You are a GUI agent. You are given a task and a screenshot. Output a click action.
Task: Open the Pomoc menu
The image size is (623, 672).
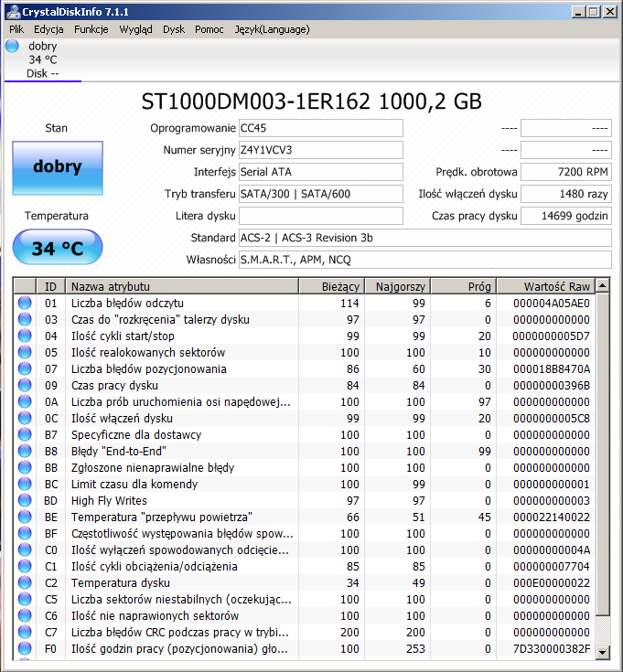(x=209, y=29)
